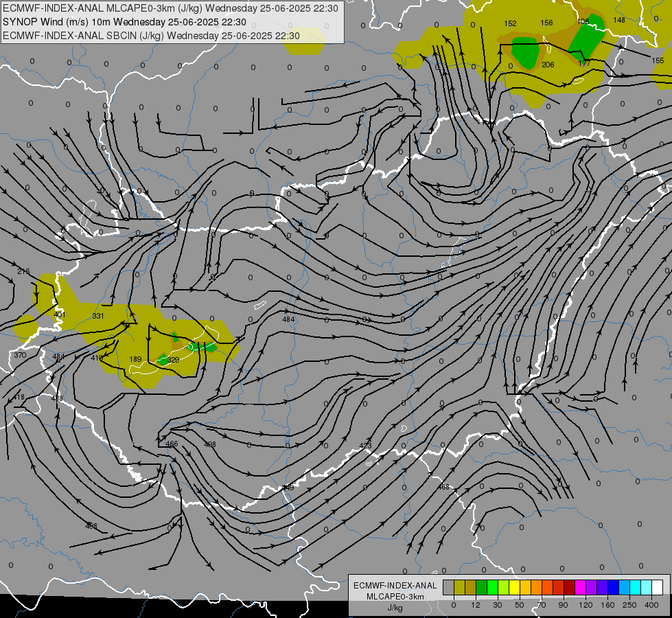This screenshot has height=618, width=672.
Task: Click the value 155 in the northeast
Action: [658, 60]
